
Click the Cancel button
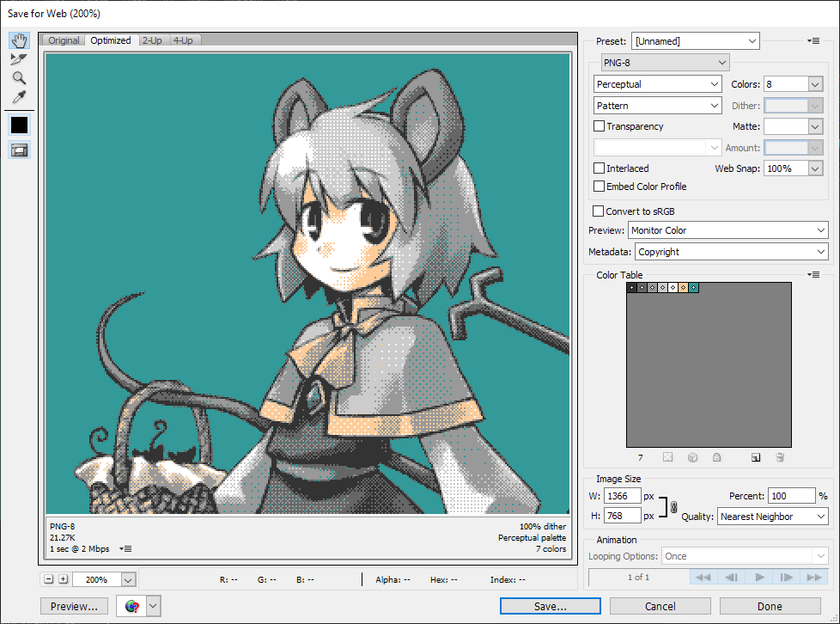pyautogui.click(x=660, y=606)
